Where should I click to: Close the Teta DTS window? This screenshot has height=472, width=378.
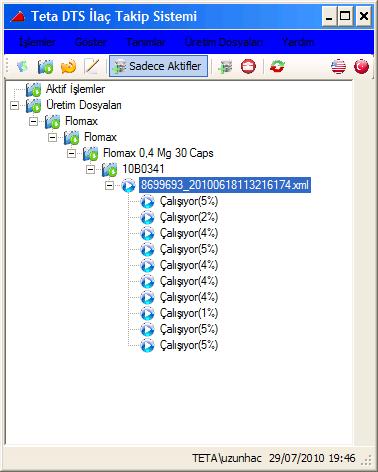pyautogui.click(x=364, y=16)
